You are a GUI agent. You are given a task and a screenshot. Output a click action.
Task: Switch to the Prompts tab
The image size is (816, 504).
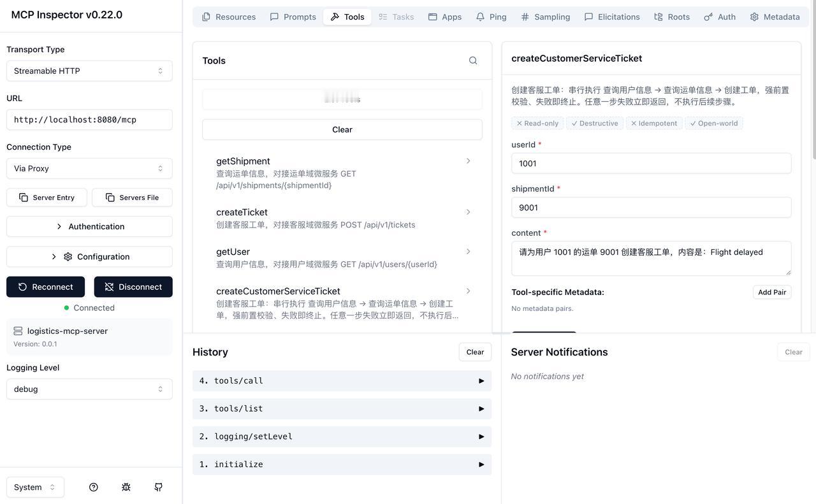(293, 17)
